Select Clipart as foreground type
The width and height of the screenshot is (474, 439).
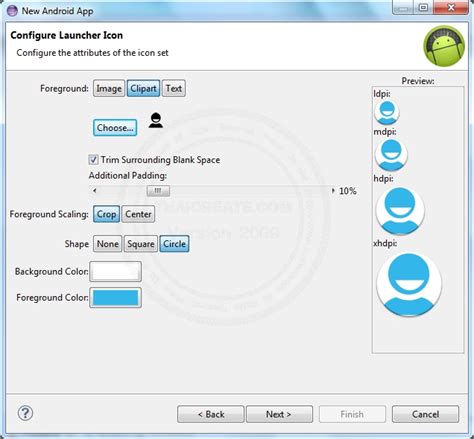[143, 88]
